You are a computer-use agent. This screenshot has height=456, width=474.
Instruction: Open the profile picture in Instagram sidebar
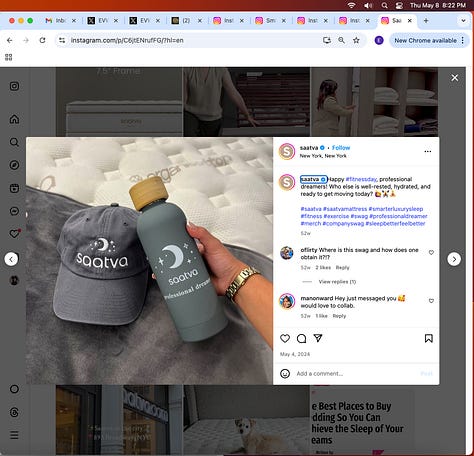click(14, 280)
